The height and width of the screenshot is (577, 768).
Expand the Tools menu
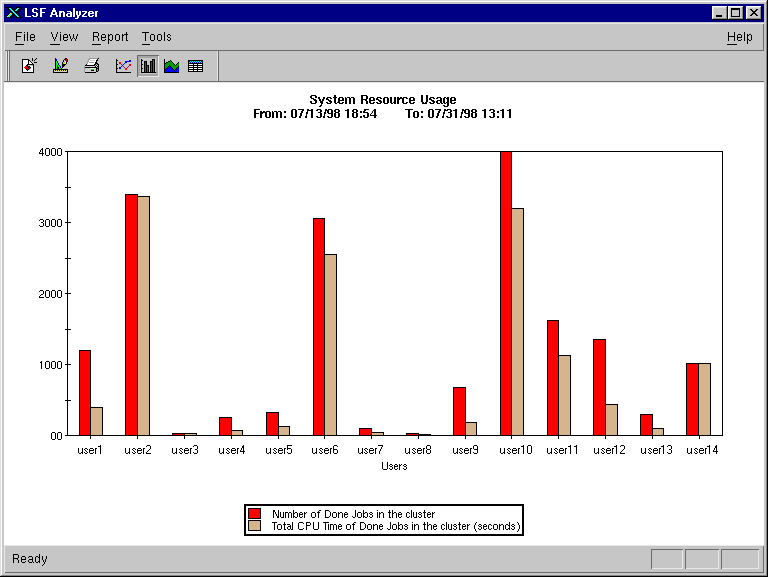pyautogui.click(x=156, y=37)
